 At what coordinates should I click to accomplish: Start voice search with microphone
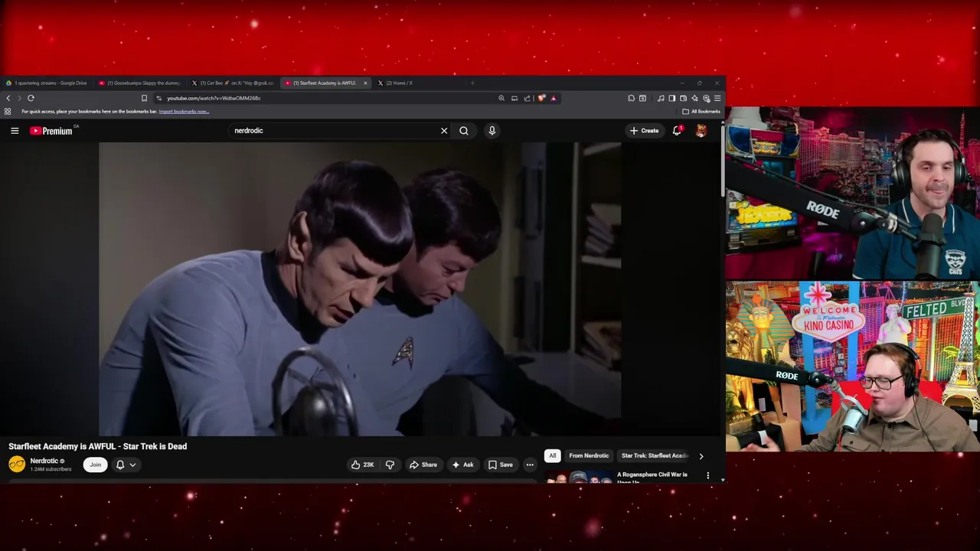coord(492,131)
